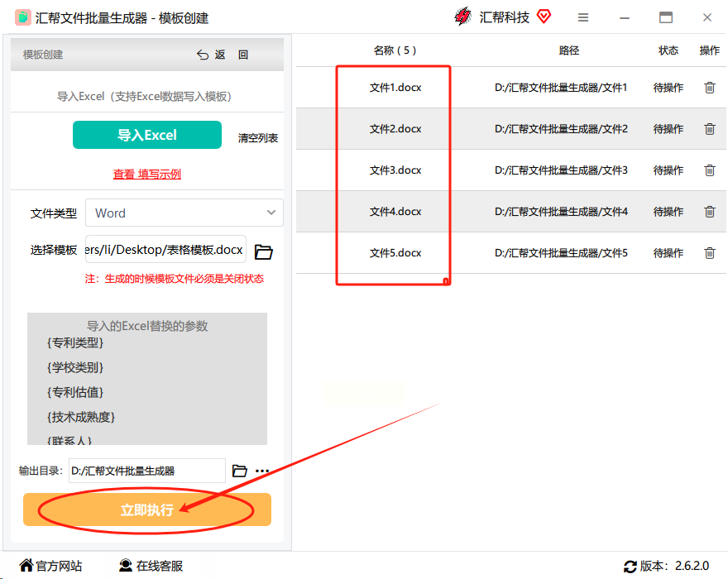Delete the 文件5.docx row
The width and height of the screenshot is (728, 579).
(710, 252)
